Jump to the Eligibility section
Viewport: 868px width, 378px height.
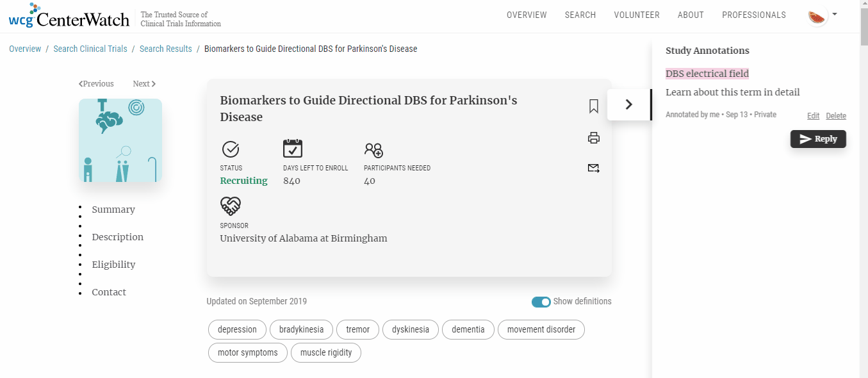(113, 265)
